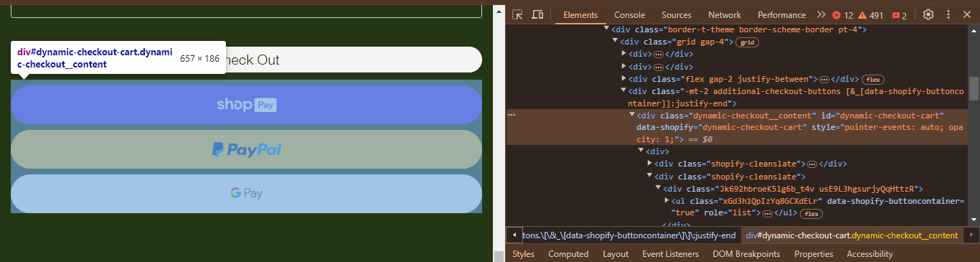Click breadcrumb scroll-right arrow
Viewport: 980px width, 262px height.
point(971,235)
